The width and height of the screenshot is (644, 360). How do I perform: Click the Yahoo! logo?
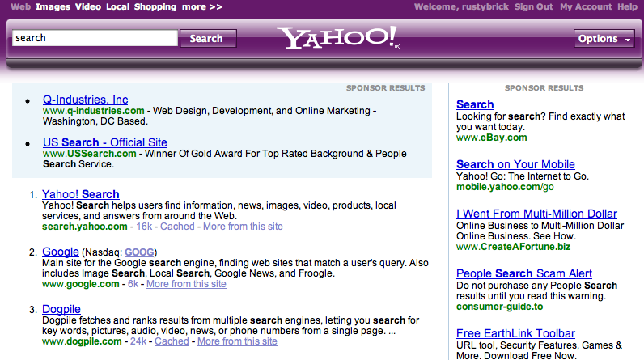[338, 38]
